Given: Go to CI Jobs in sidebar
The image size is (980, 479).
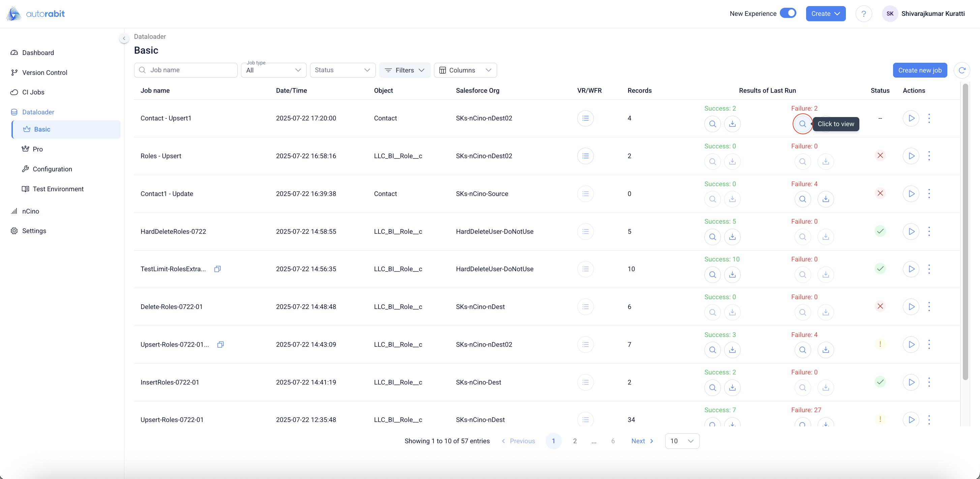Looking at the screenshot, I should click(33, 92).
